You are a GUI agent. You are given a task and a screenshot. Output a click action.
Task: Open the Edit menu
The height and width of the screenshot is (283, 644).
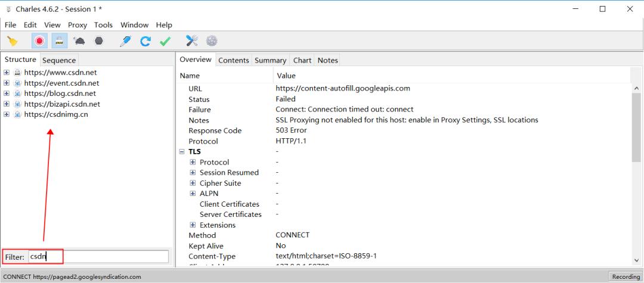(30, 25)
